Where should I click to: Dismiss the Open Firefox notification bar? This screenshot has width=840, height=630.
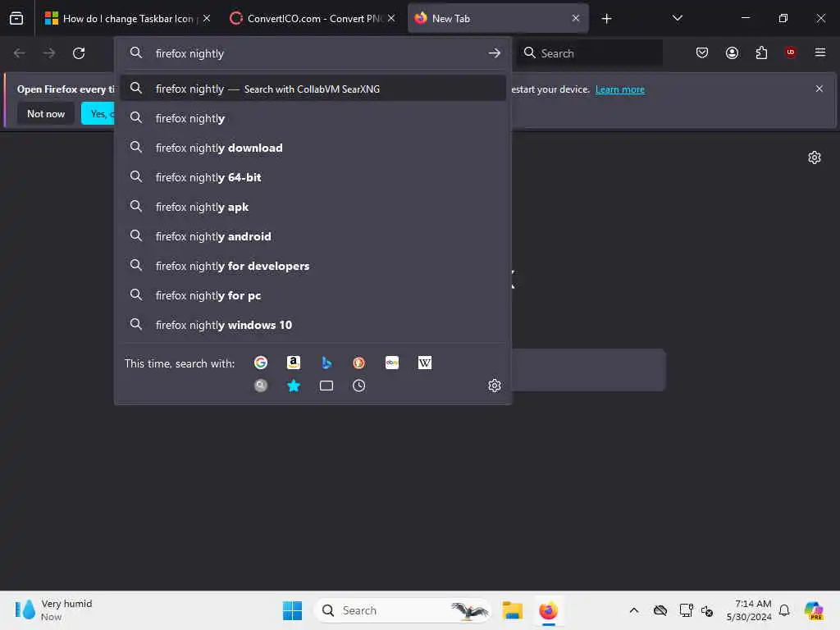tap(819, 89)
